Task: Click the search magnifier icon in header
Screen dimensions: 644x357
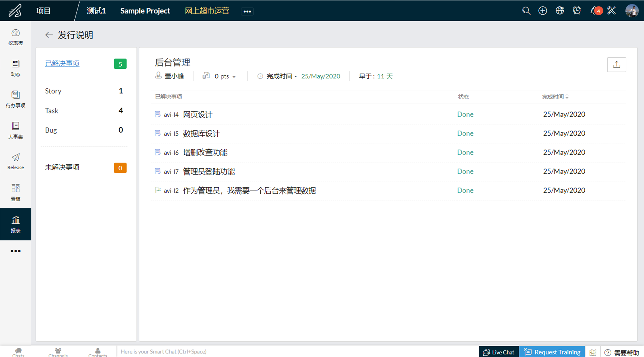Action: point(526,11)
